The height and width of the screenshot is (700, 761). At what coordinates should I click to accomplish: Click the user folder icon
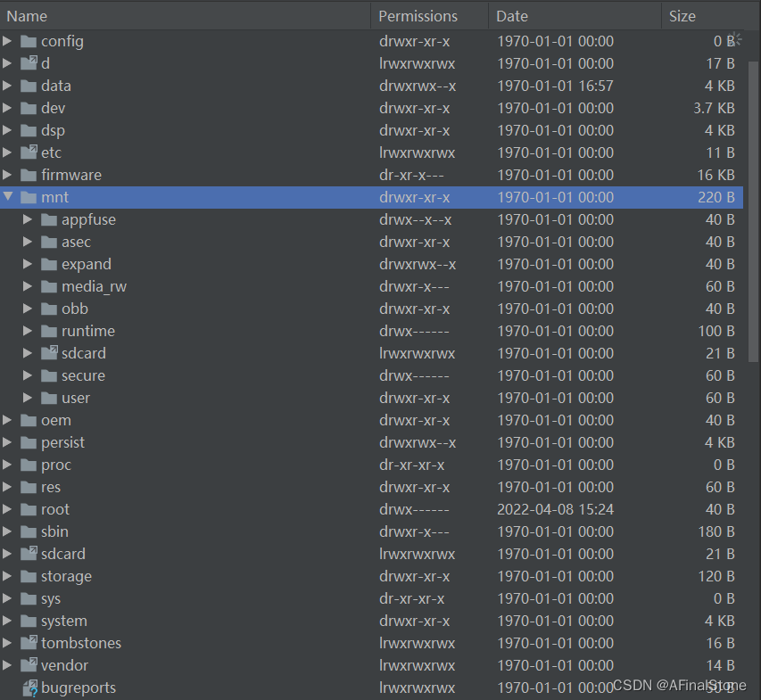coord(49,399)
